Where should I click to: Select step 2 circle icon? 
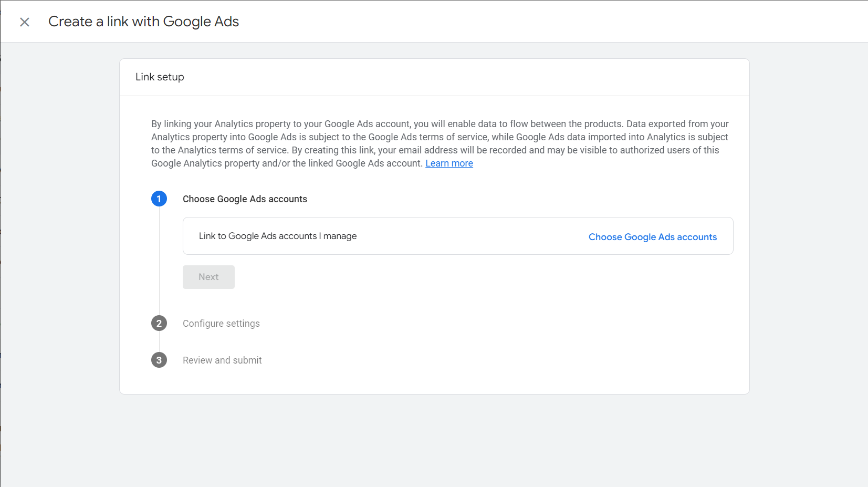pos(159,323)
